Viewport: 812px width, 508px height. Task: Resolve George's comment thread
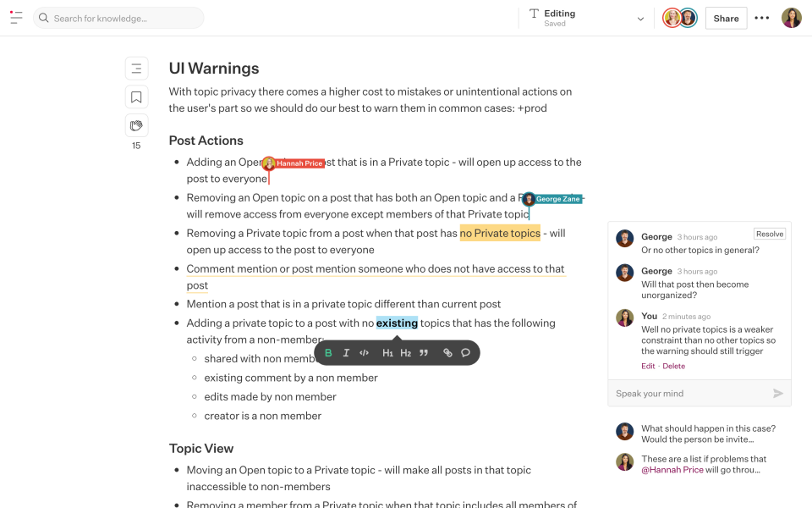[769, 234]
